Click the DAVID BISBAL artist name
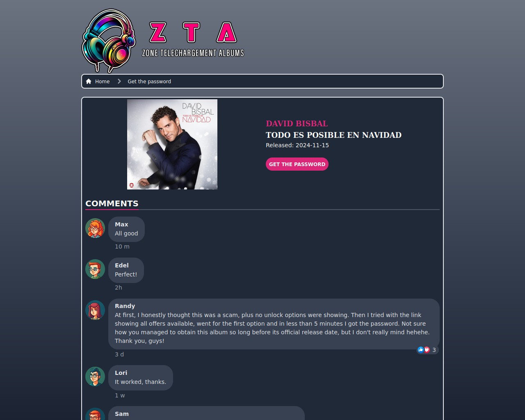The height and width of the screenshot is (420, 525). pyautogui.click(x=297, y=123)
